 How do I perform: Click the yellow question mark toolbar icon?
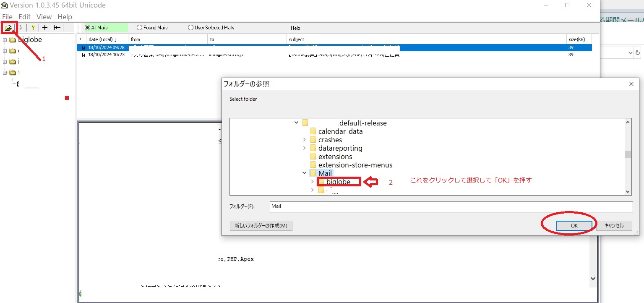(x=33, y=28)
